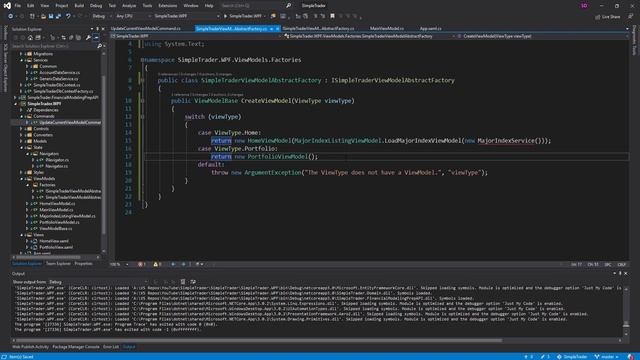Open Package Manager Console tab
The height and width of the screenshot is (360, 640).
coord(76,347)
